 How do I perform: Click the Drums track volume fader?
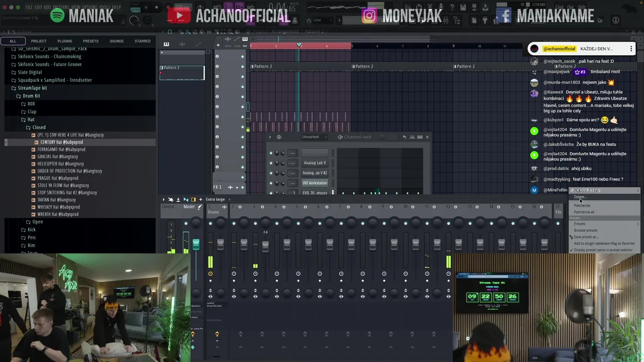[x=220, y=245]
